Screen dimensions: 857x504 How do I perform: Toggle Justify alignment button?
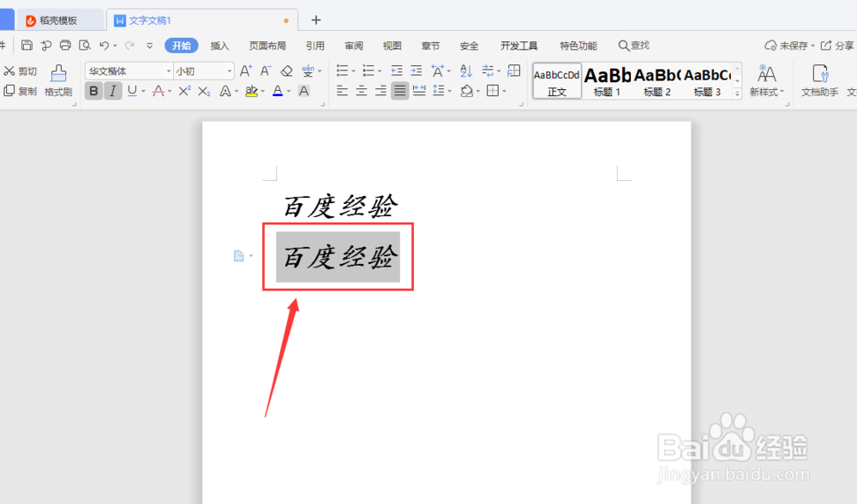(400, 91)
